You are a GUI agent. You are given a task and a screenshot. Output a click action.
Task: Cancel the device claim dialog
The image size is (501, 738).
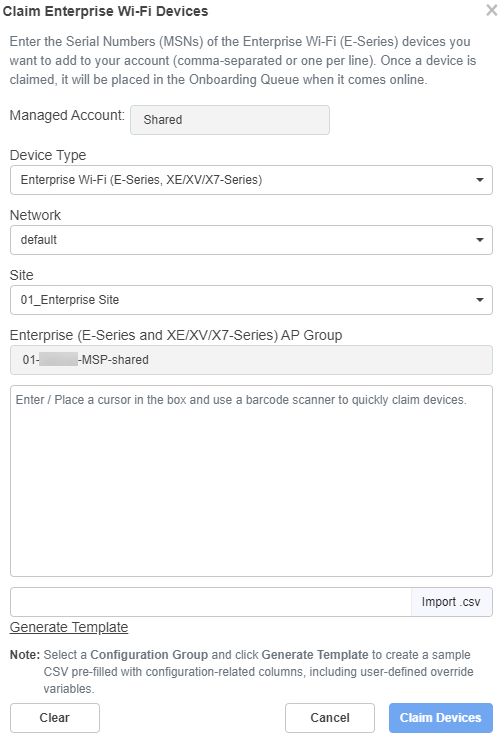[330, 718]
